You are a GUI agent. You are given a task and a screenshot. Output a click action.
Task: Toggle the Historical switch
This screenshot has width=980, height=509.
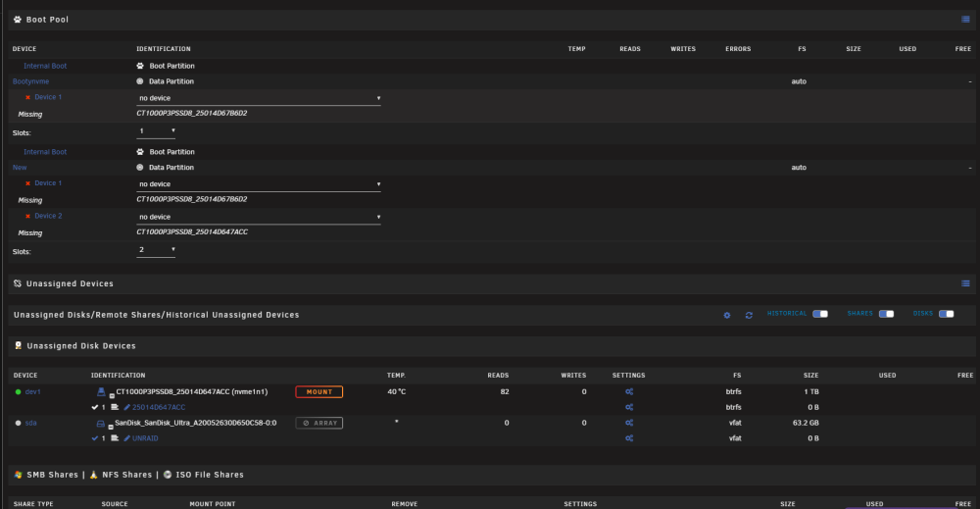820,314
